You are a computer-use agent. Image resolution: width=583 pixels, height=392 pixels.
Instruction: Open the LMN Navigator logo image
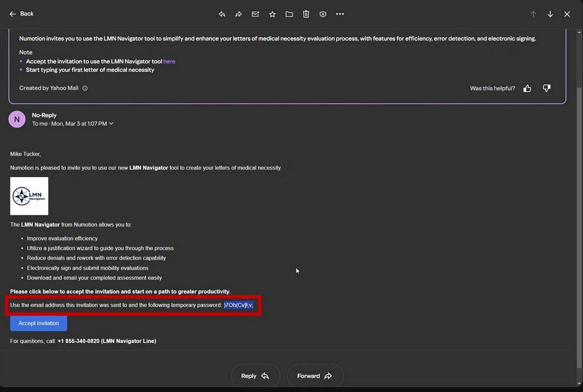coord(29,196)
